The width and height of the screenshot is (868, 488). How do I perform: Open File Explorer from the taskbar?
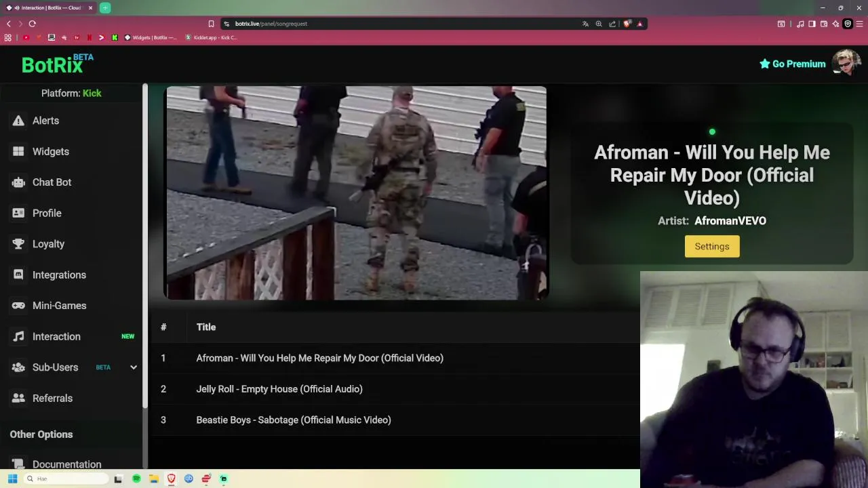coord(154,479)
